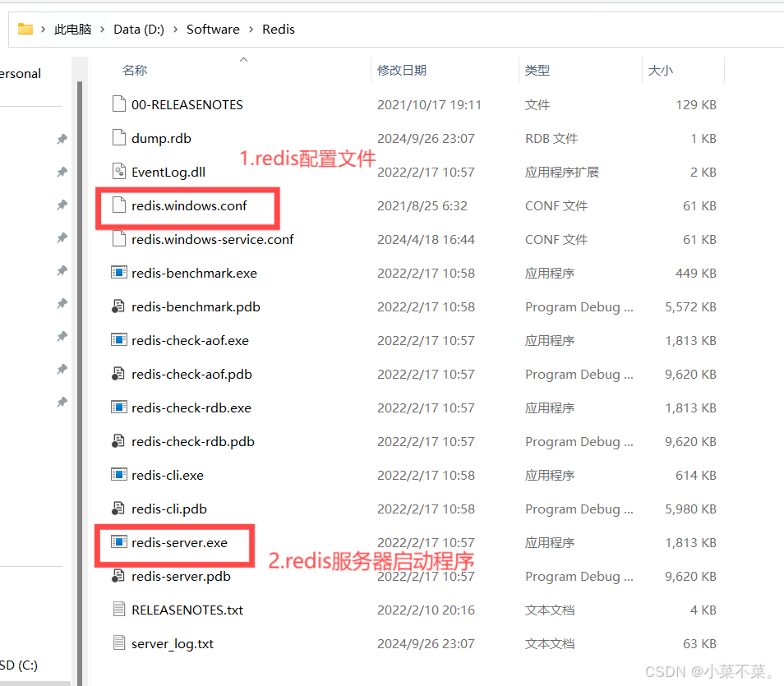Image resolution: width=784 pixels, height=686 pixels.
Task: Click the 129 KB size value
Action: click(695, 104)
